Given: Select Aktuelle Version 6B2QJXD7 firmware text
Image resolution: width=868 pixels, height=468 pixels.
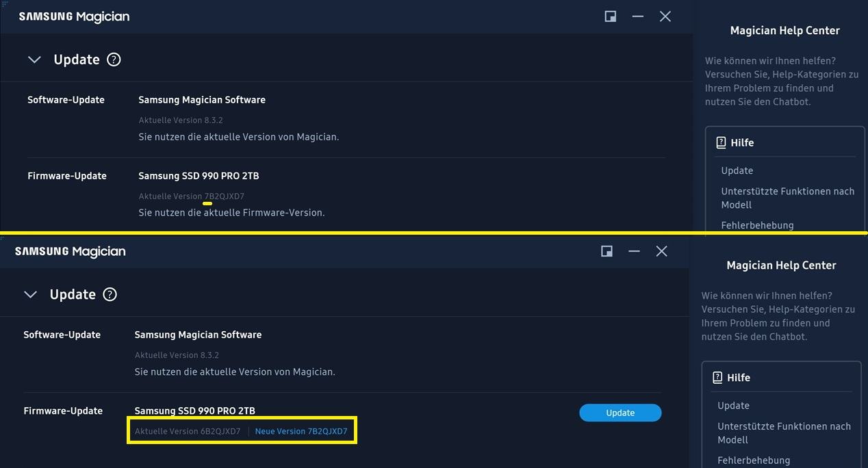Looking at the screenshot, I should (x=188, y=432).
